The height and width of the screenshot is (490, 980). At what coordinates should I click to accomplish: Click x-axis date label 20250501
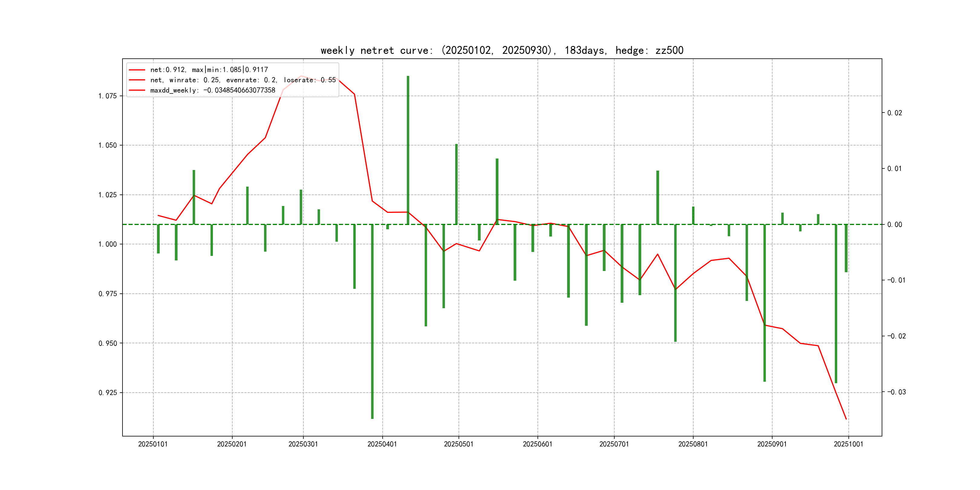click(459, 444)
